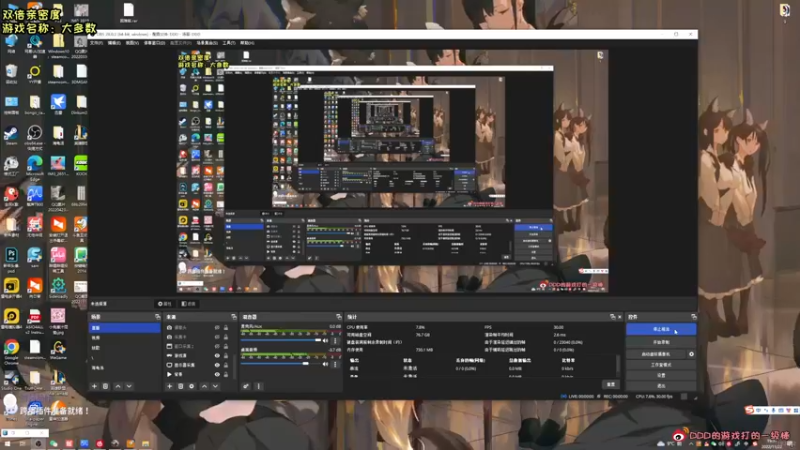Toggle visibility of the second camera source
The image size is (800, 450).
[217, 337]
